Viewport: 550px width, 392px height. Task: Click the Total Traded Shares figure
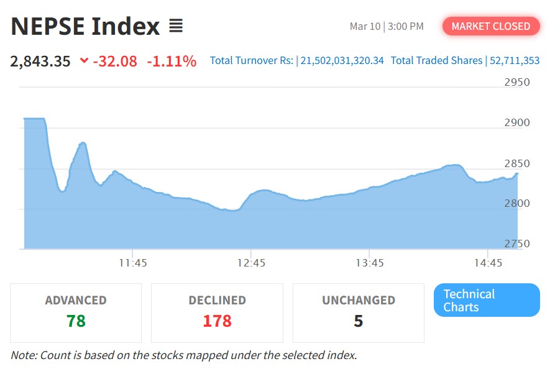pos(515,61)
